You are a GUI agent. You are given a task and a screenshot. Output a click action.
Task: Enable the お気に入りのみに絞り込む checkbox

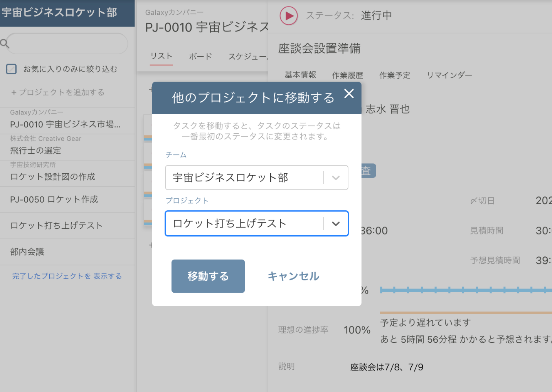(11, 69)
